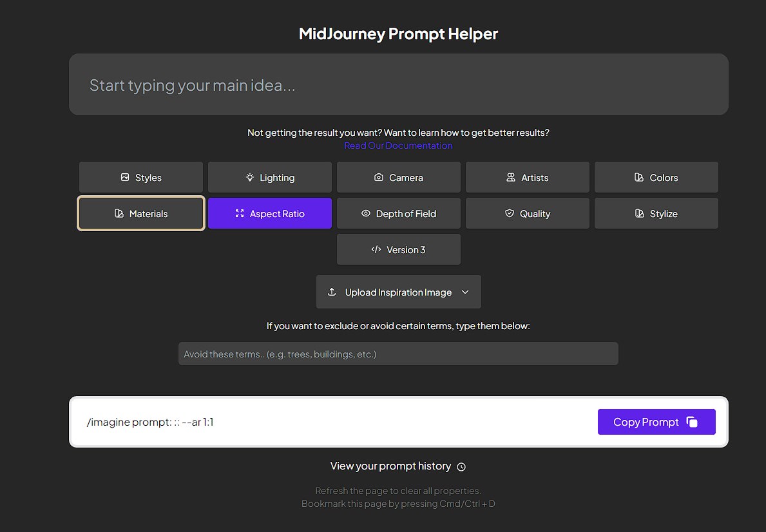The width and height of the screenshot is (766, 532).
Task: Click the Copy Prompt button
Action: click(x=656, y=422)
